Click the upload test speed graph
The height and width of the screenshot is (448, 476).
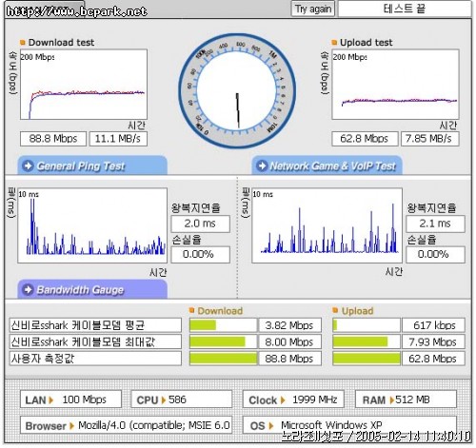[x=395, y=85]
